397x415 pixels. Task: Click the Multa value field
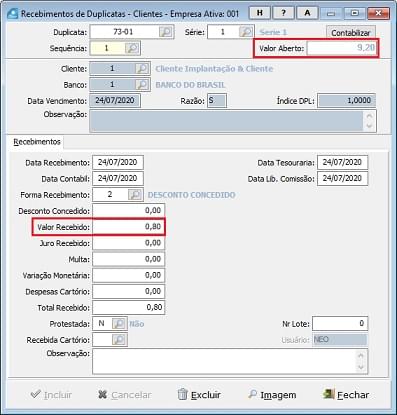pyautogui.click(x=129, y=259)
